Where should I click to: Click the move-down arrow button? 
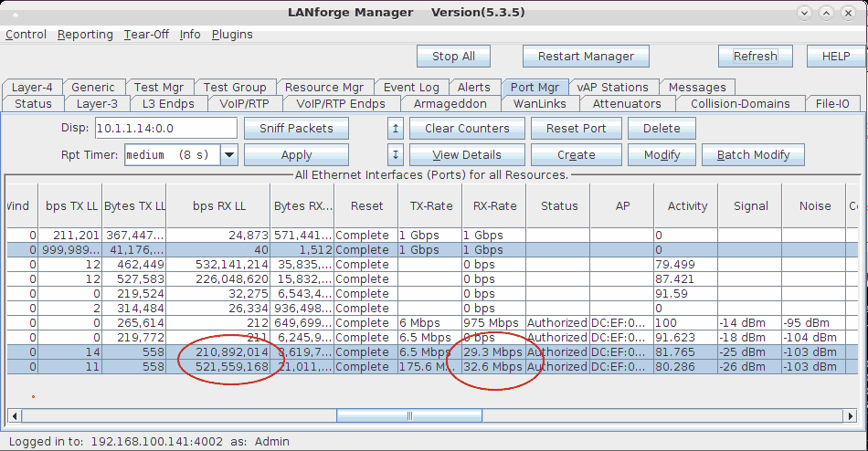click(396, 155)
